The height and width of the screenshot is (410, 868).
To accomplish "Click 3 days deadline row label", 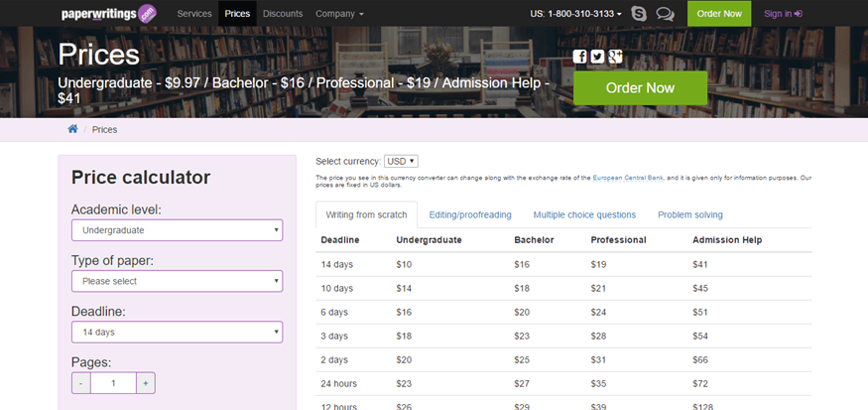I will pyautogui.click(x=334, y=336).
